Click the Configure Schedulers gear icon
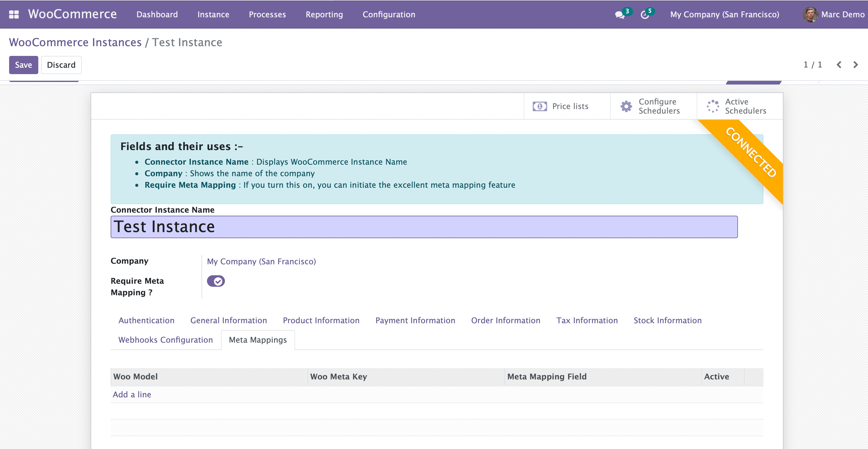This screenshot has width=868, height=449. (626, 106)
